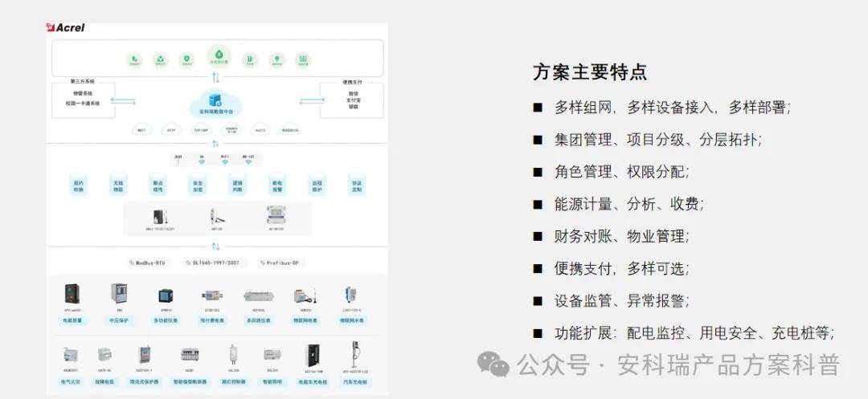
Task: Click the arrows between cloud and 便携支付
Action: [312, 100]
